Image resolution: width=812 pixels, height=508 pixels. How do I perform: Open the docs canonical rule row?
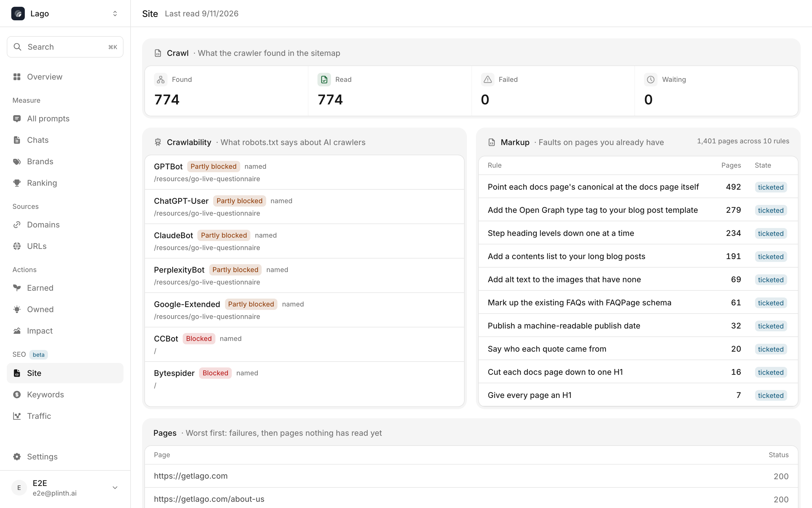point(638,187)
